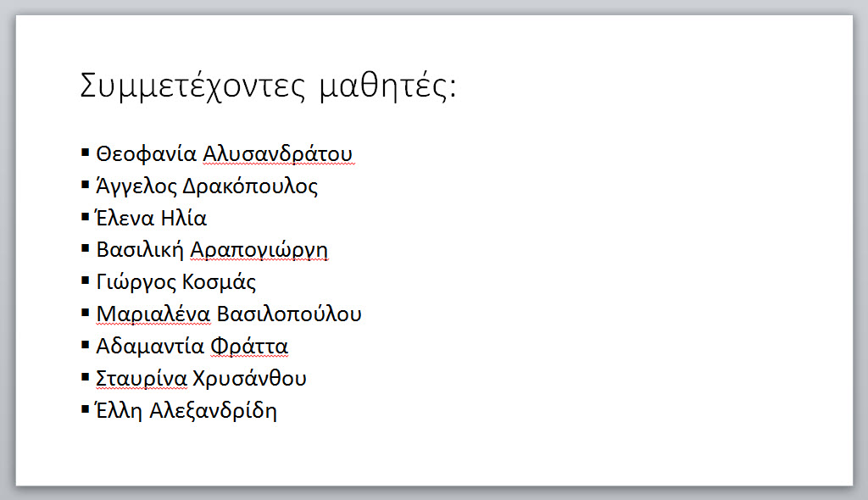868x500 pixels.
Task: Click the slide title word "Συμμετέχοντες"
Action: pyautogui.click(x=192, y=87)
